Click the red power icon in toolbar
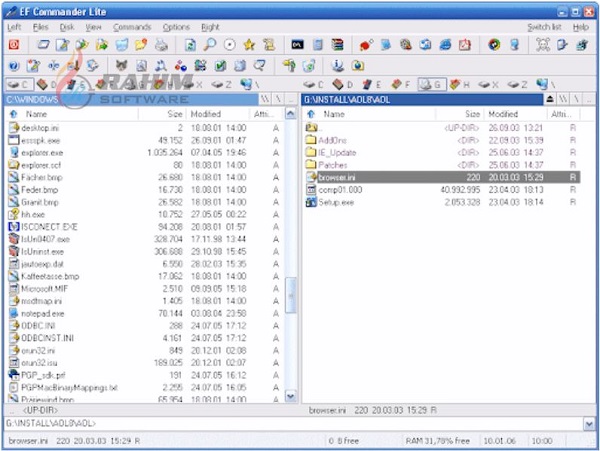Image resolution: width=600 pixels, height=451 pixels. [14, 45]
